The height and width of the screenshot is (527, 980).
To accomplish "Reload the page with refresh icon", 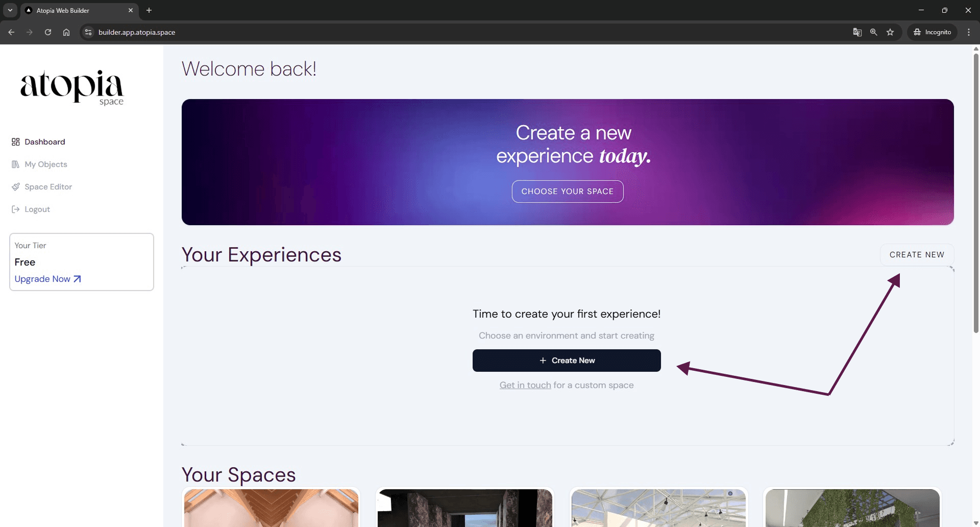I will click(x=48, y=32).
